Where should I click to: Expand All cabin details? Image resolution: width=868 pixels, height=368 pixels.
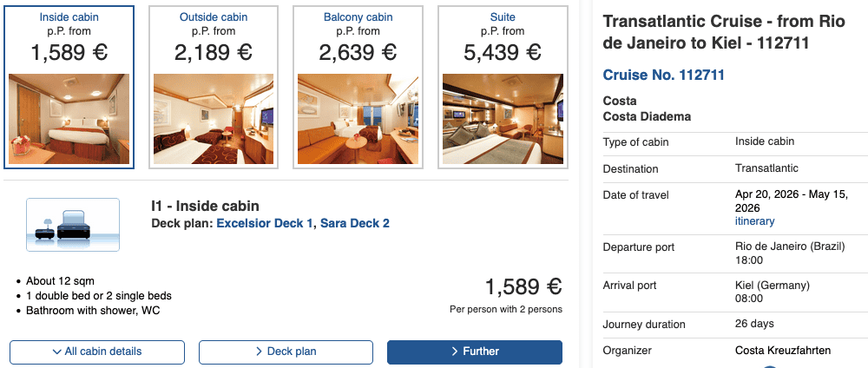click(97, 352)
